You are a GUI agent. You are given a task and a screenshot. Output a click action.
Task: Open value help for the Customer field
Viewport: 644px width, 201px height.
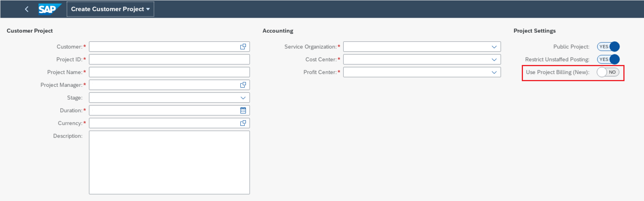click(x=243, y=47)
